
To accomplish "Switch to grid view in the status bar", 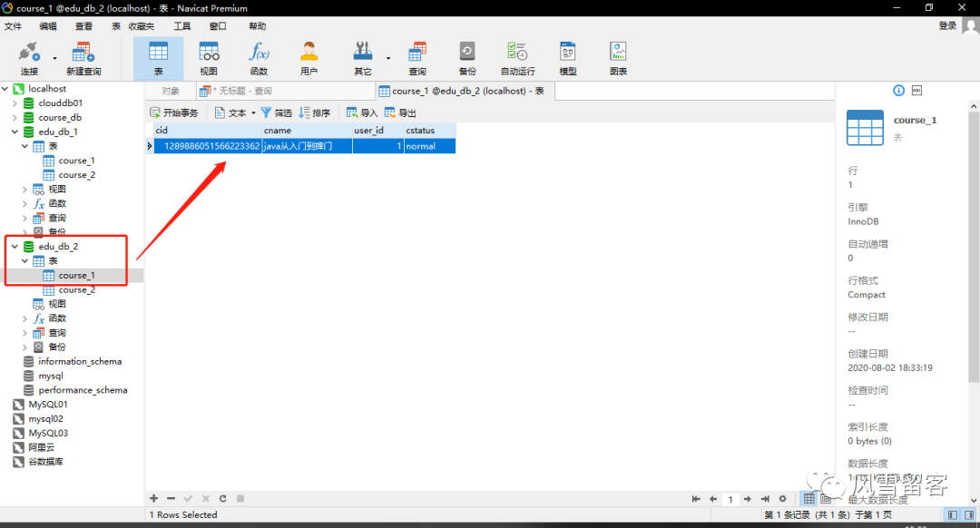I will [808, 499].
